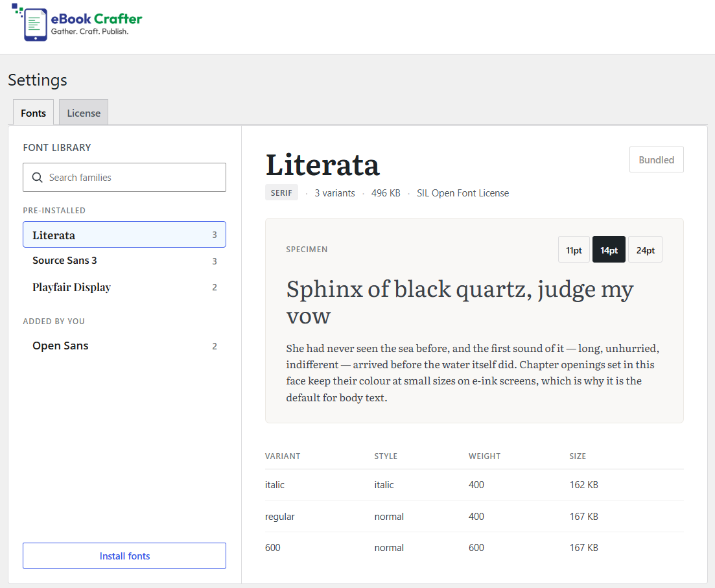
Task: Click the SIL Open Font License text
Action: [463, 193]
